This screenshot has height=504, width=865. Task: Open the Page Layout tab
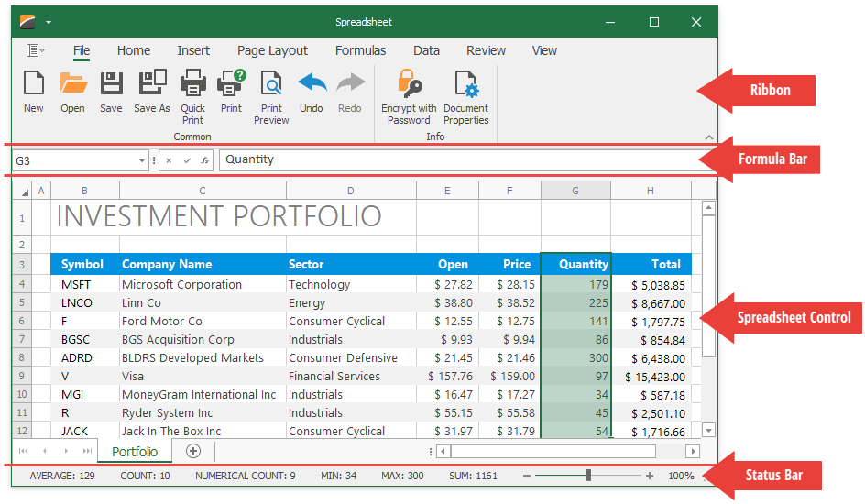tap(272, 50)
